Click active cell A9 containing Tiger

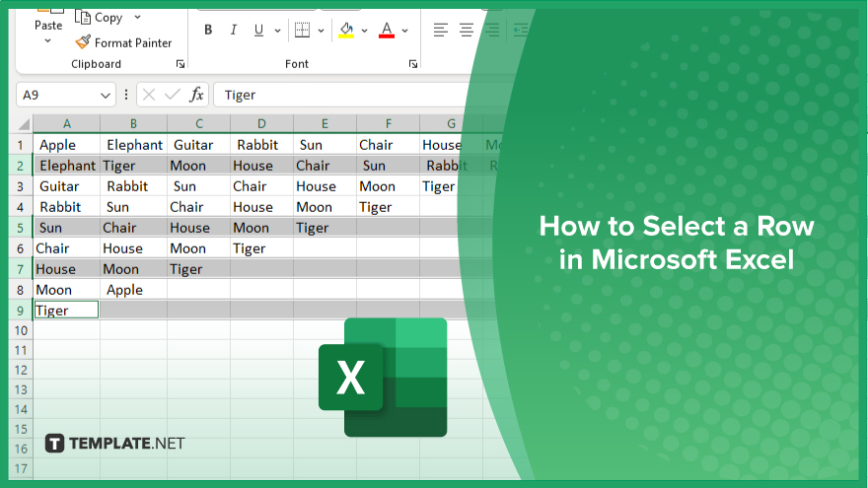[66, 310]
